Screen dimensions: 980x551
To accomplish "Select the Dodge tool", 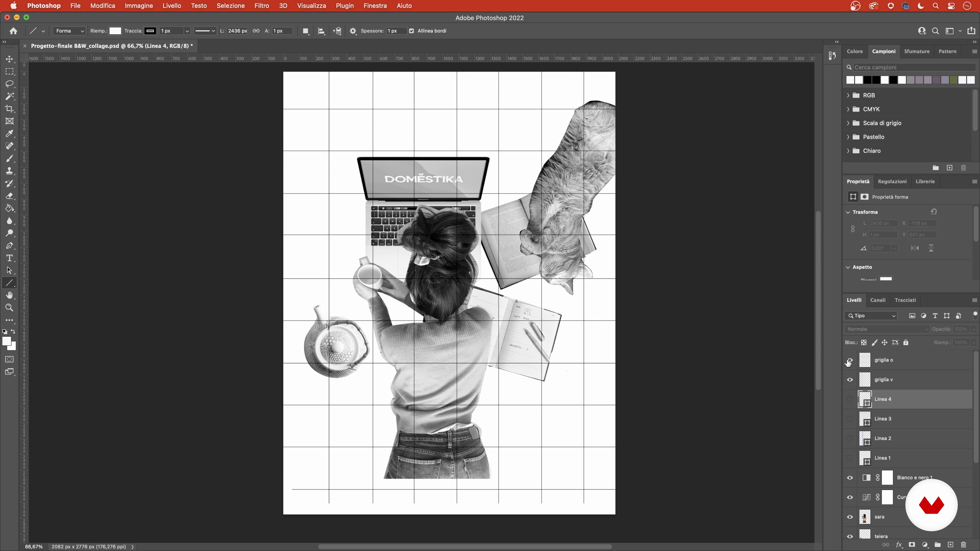I will (x=9, y=233).
